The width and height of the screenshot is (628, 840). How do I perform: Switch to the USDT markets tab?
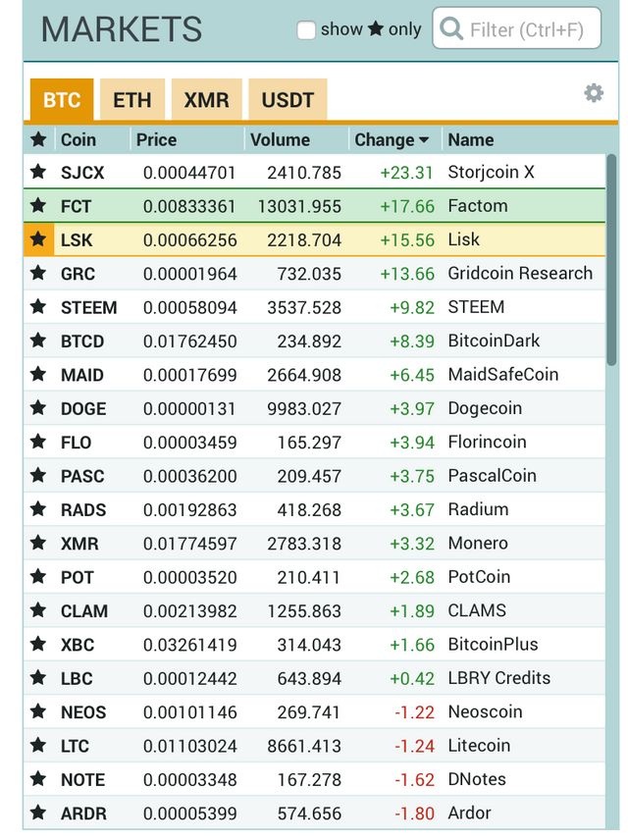pyautogui.click(x=288, y=100)
